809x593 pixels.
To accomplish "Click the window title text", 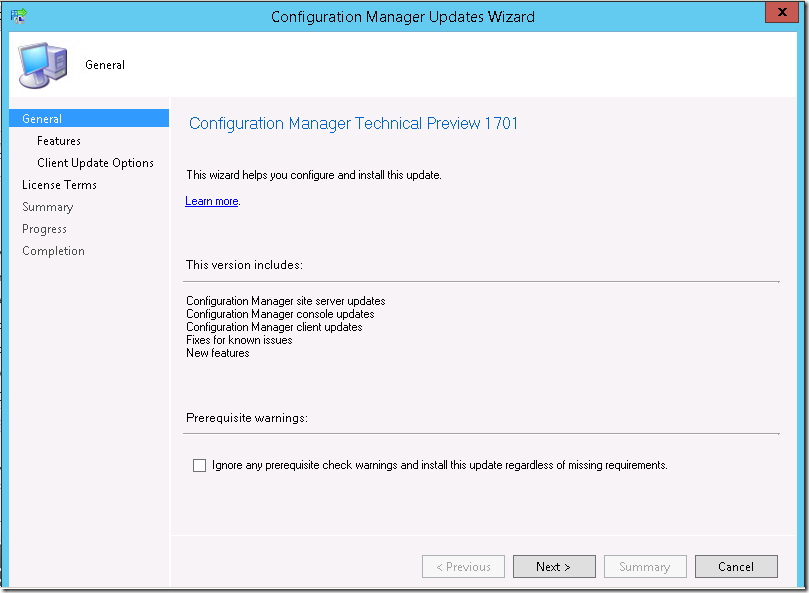I will pyautogui.click(x=403, y=17).
